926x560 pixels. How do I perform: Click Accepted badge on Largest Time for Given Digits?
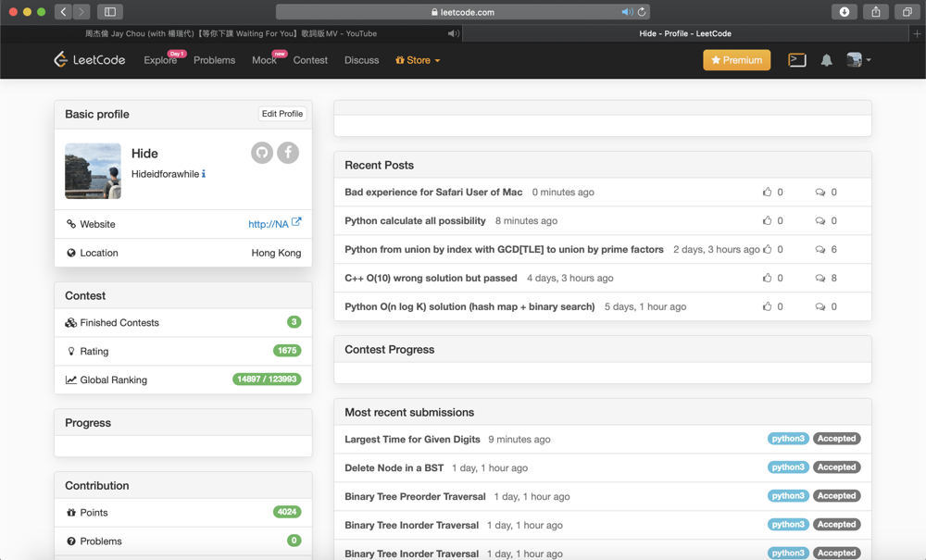tap(836, 439)
